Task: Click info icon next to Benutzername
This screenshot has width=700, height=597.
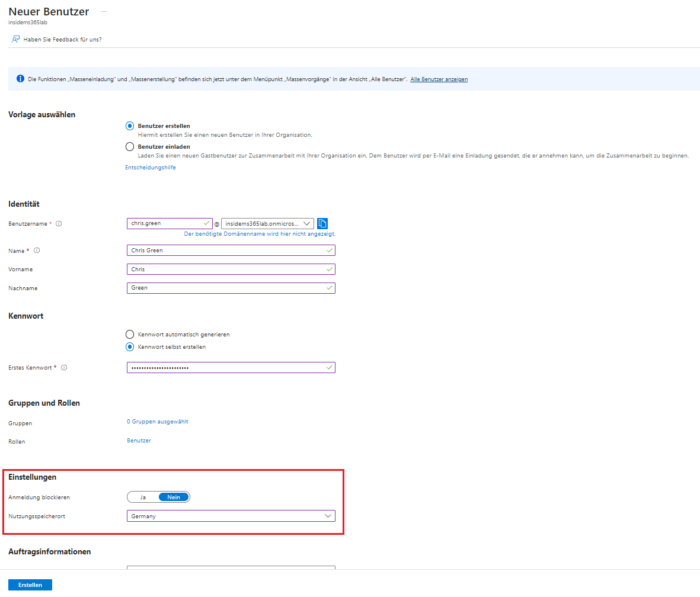Action: (59, 224)
